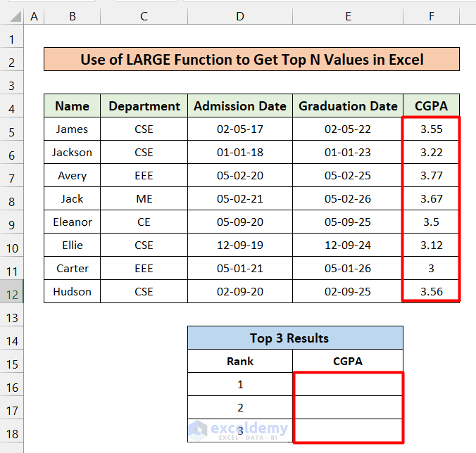Select the cell containing Carter

coord(73,268)
